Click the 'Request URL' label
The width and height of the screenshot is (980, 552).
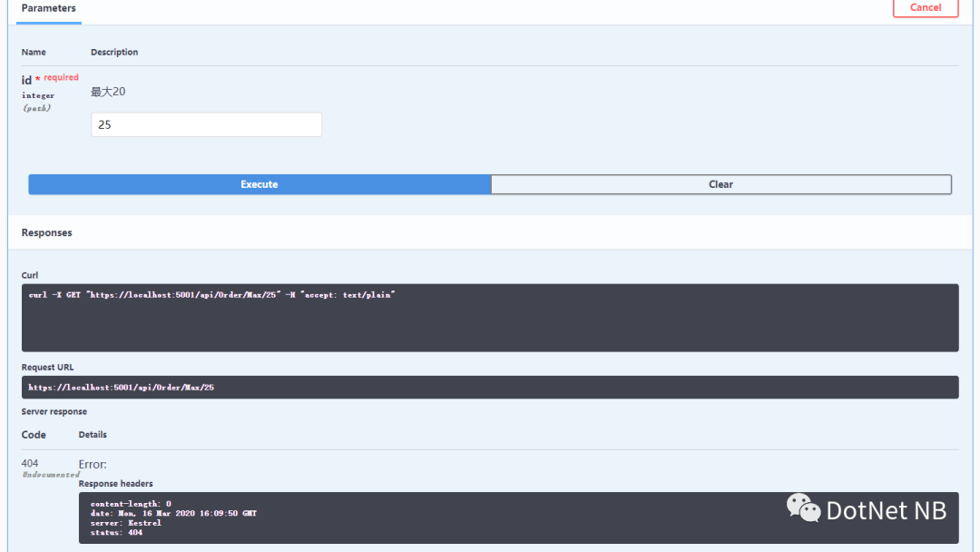click(47, 367)
